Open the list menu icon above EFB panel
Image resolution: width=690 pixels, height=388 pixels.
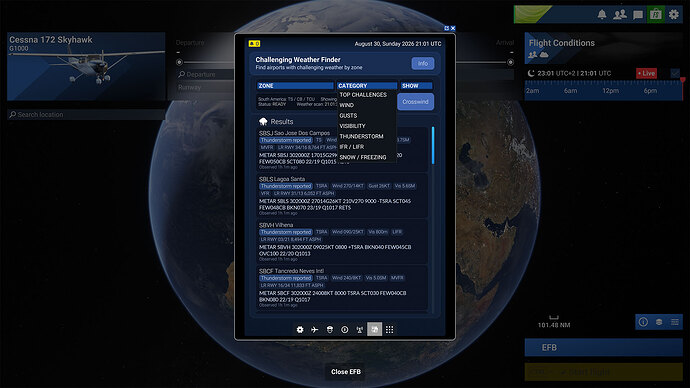[675, 322]
